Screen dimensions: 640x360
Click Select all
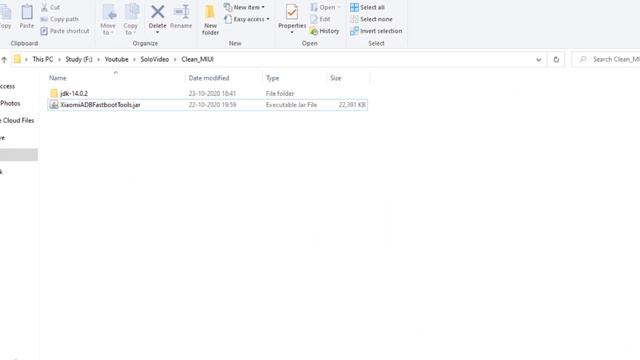pyautogui.click(x=367, y=7)
